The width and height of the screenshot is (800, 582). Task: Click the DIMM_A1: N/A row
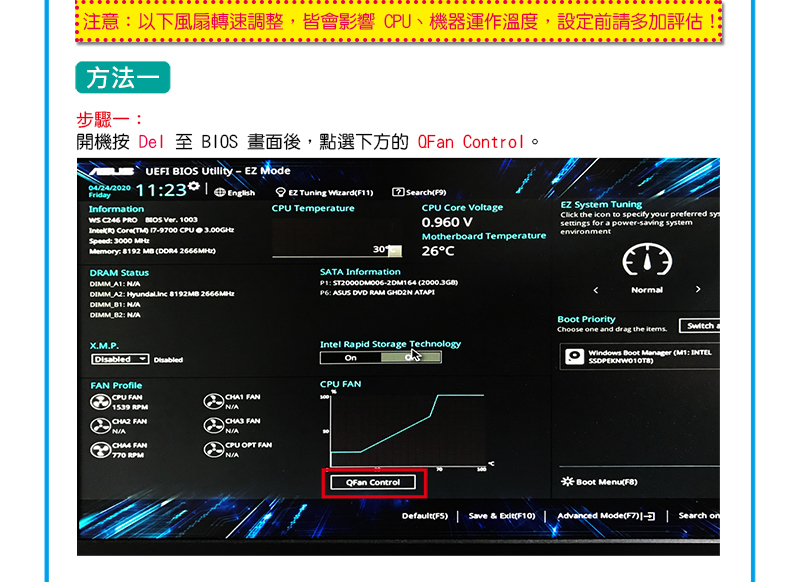[115, 284]
